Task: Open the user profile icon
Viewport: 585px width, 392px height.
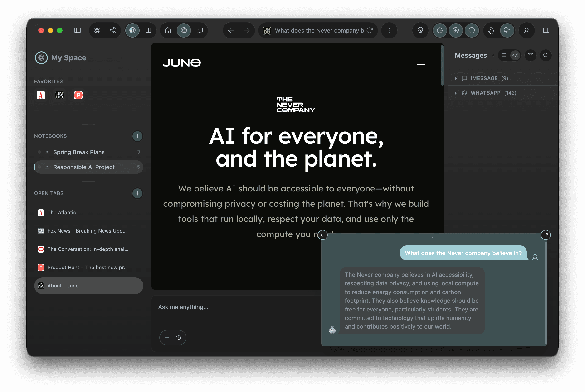Action: [x=526, y=30]
